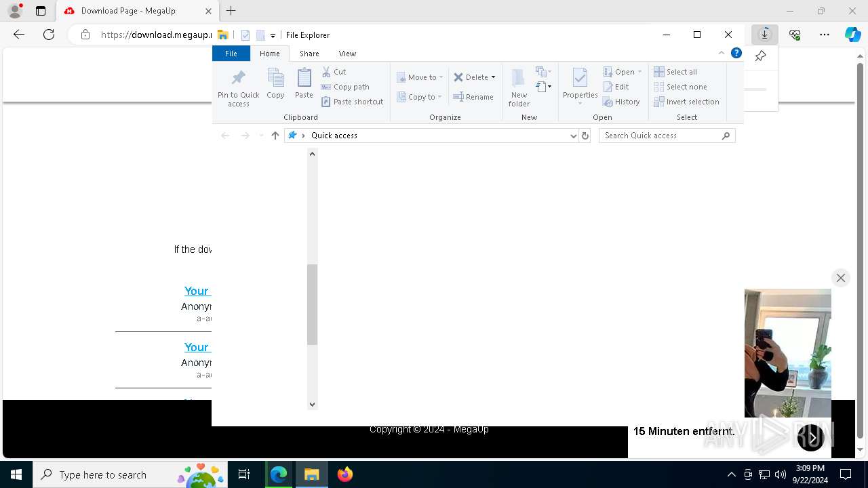Click the Windows Start button
868x488 pixels.
click(x=16, y=474)
